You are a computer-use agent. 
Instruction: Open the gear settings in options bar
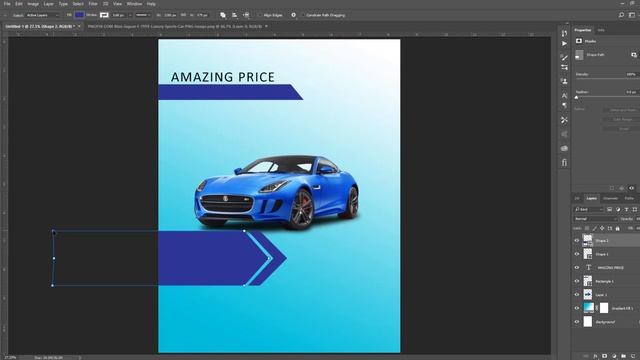pyautogui.click(x=293, y=15)
